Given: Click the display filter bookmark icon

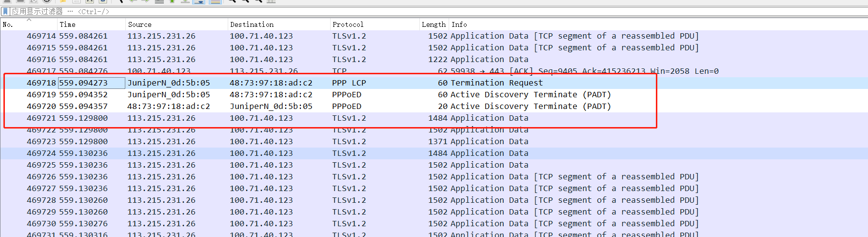Looking at the screenshot, I should pyautogui.click(x=6, y=11).
